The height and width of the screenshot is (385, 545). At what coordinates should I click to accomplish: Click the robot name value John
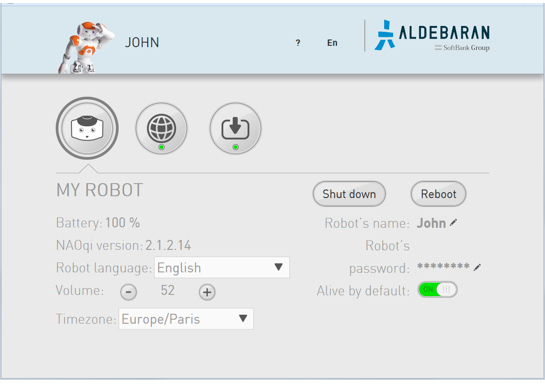pyautogui.click(x=431, y=223)
